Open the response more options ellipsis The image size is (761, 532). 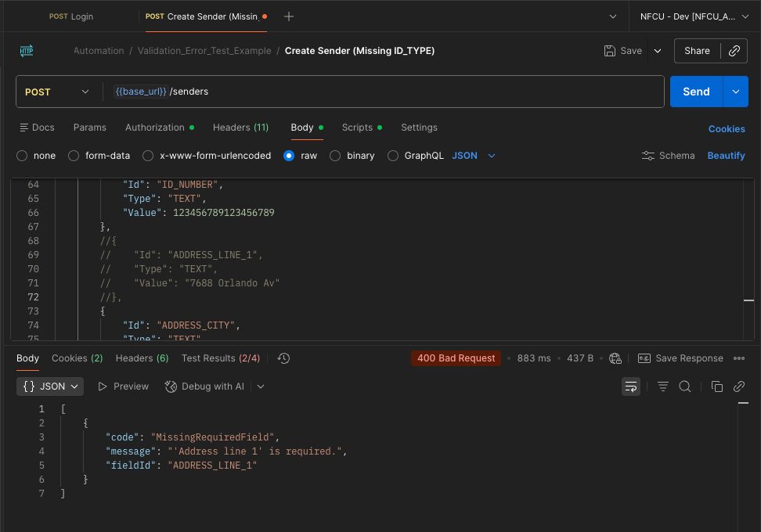point(738,358)
